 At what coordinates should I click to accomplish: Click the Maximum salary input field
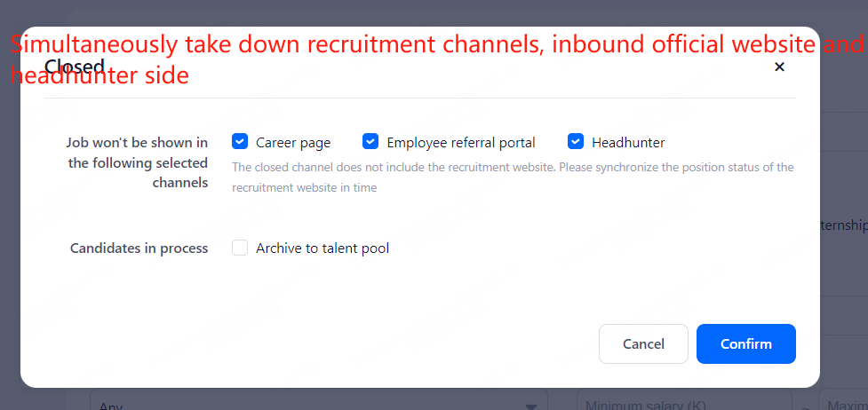pos(844,403)
